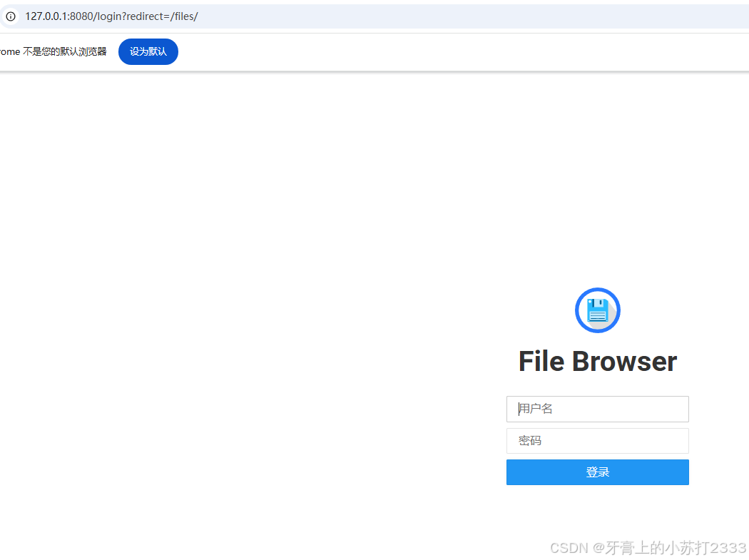Viewport: 749px width, 560px height.
Task: Click the blue 登录 login button
Action: click(x=598, y=472)
